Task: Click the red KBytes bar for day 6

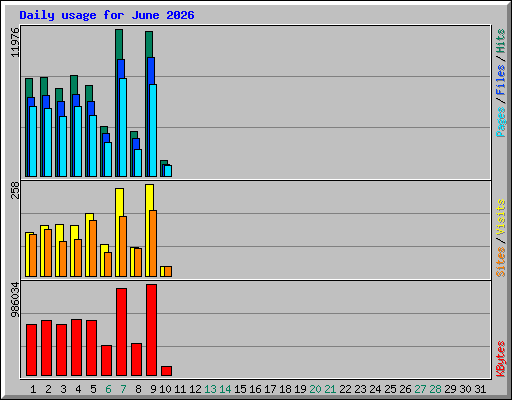Action: [x=106, y=361]
